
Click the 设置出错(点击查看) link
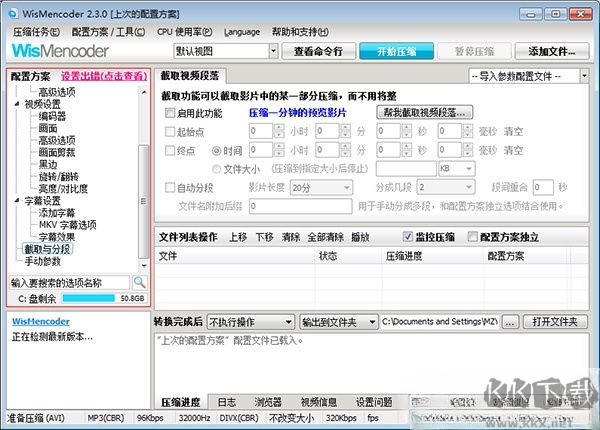tap(104, 76)
